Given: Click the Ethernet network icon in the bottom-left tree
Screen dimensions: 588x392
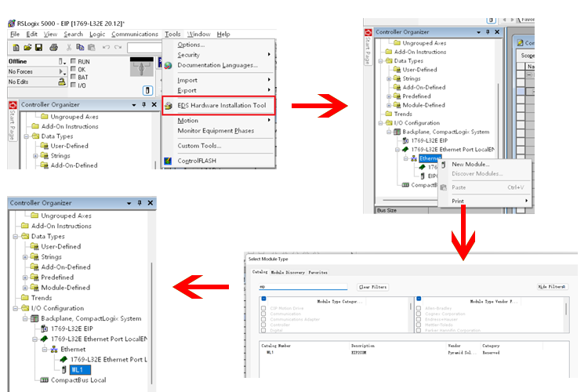Looking at the screenshot, I should point(54,349).
